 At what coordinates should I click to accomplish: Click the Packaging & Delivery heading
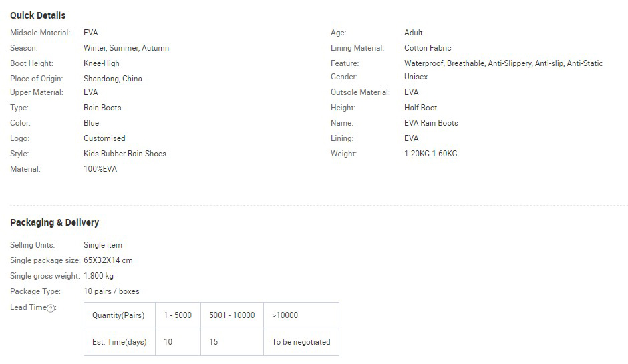pos(55,222)
